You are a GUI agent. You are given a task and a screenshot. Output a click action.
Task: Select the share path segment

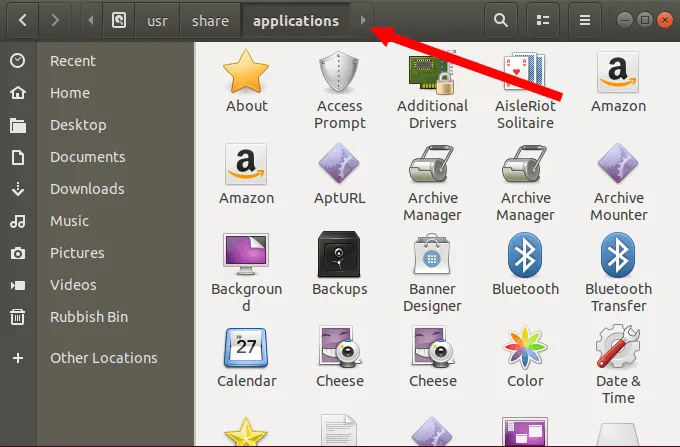[211, 20]
